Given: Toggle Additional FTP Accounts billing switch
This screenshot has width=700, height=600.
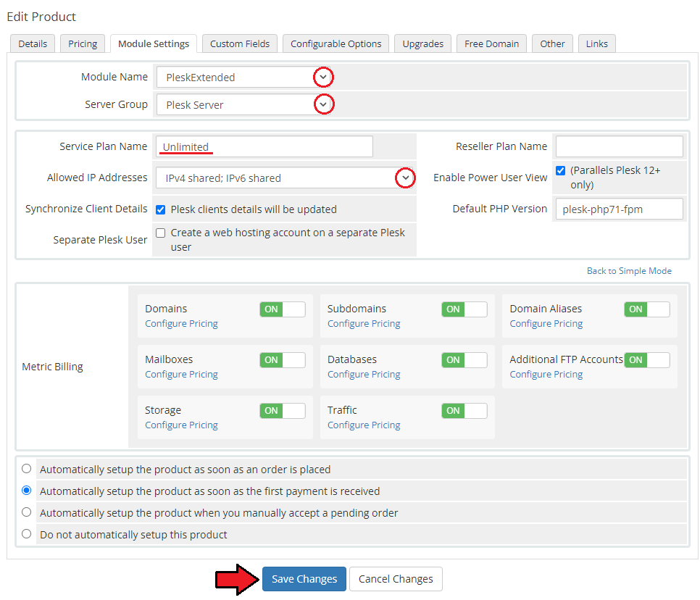Looking at the screenshot, I should pos(647,360).
